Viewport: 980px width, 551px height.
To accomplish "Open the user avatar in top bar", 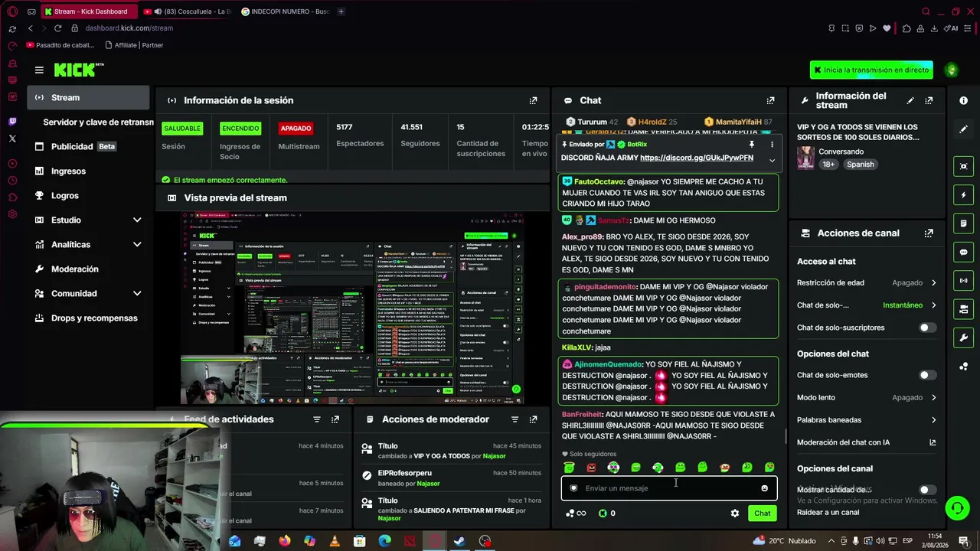I will point(952,70).
